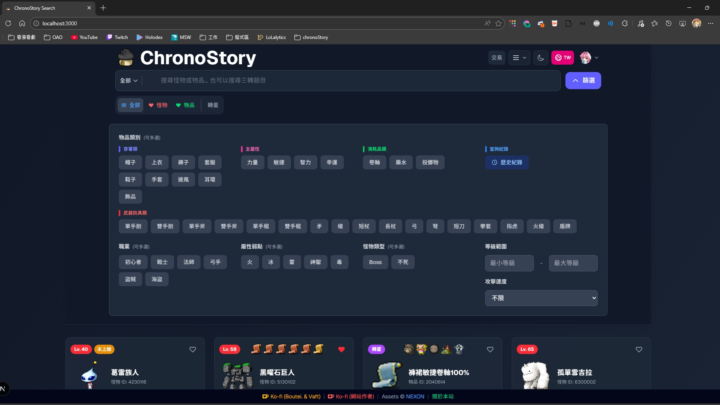The height and width of the screenshot is (405, 720).
Task: Switch to the 怪物 filter tab
Action: tap(159, 105)
